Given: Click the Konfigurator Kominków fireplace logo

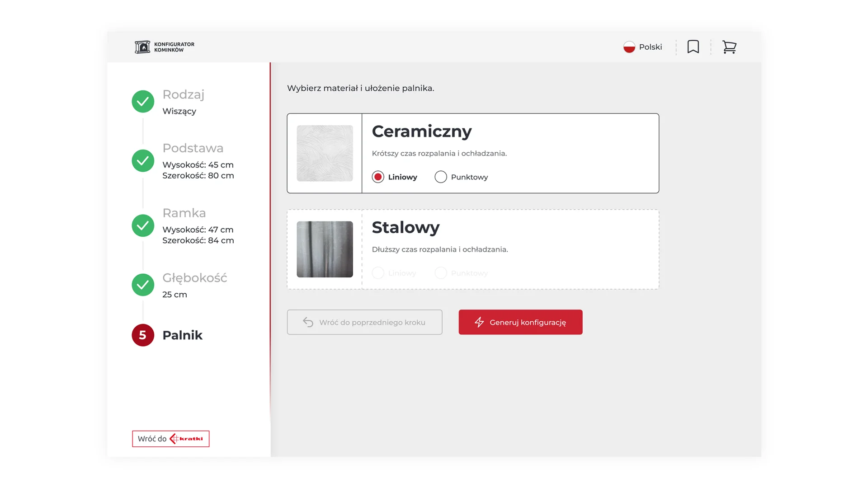Looking at the screenshot, I should point(142,47).
